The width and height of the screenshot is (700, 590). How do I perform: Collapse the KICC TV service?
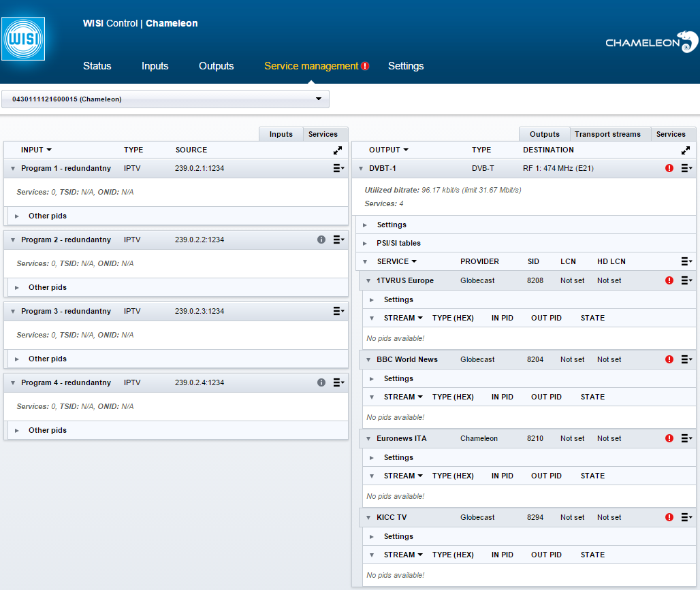[368, 518]
